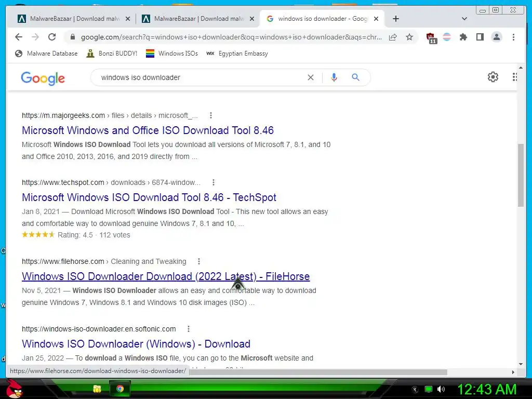
Task: Open the TechSpot ISO Download Tool result
Action: click(149, 197)
